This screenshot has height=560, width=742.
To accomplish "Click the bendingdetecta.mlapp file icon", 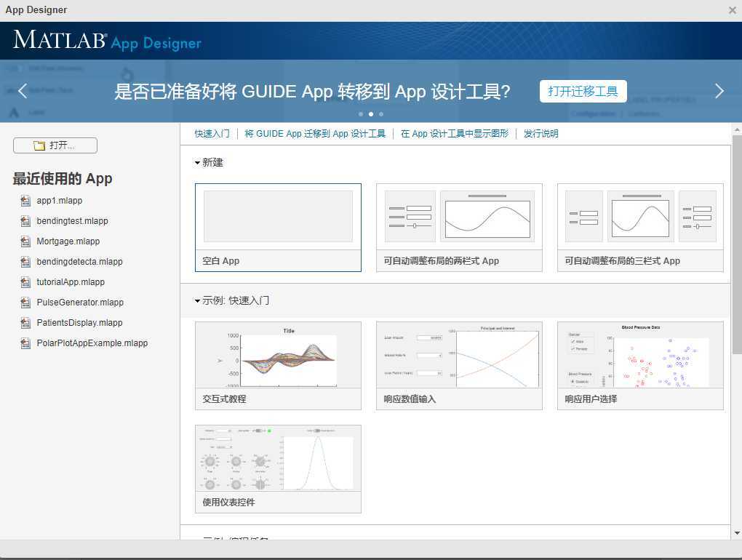I will [x=25, y=262].
